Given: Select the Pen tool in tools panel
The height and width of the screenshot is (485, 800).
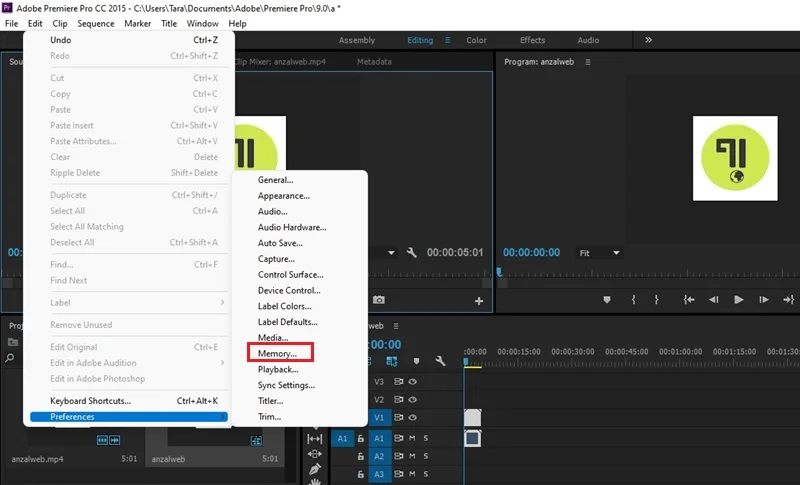Looking at the screenshot, I should click(x=315, y=469).
